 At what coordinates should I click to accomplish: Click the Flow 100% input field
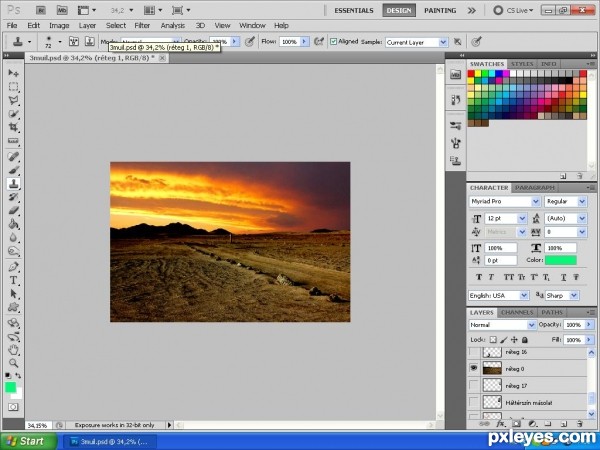point(290,41)
